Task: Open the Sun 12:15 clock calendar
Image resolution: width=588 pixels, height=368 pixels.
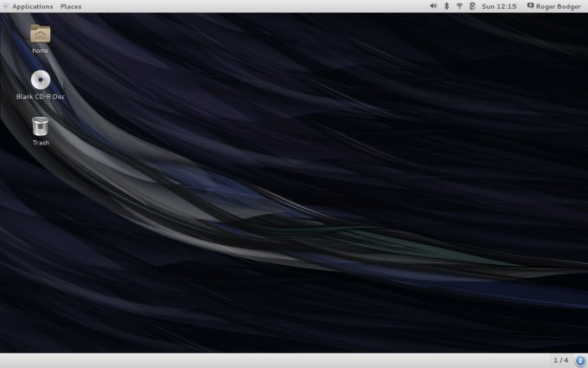Action: pos(499,6)
